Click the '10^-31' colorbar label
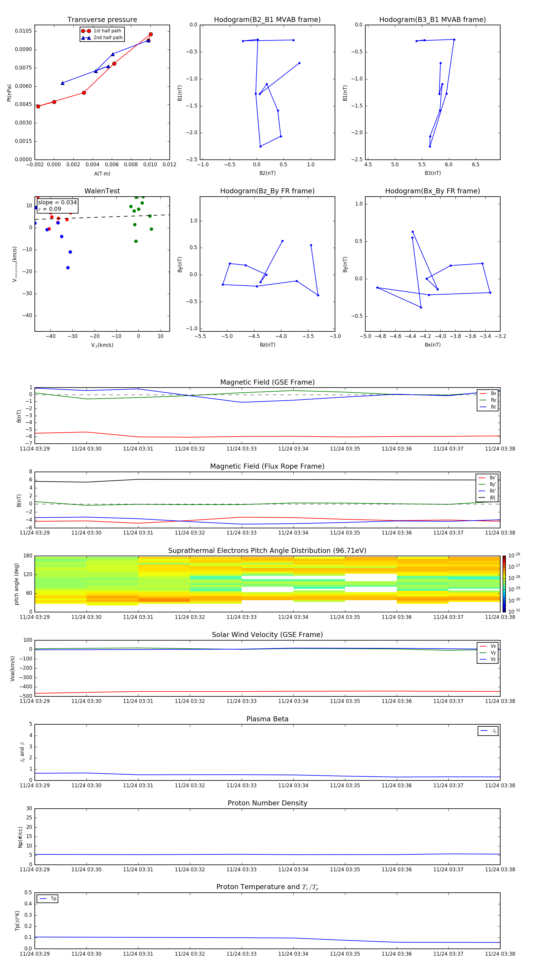This screenshot has width=535, height=980. (x=514, y=611)
